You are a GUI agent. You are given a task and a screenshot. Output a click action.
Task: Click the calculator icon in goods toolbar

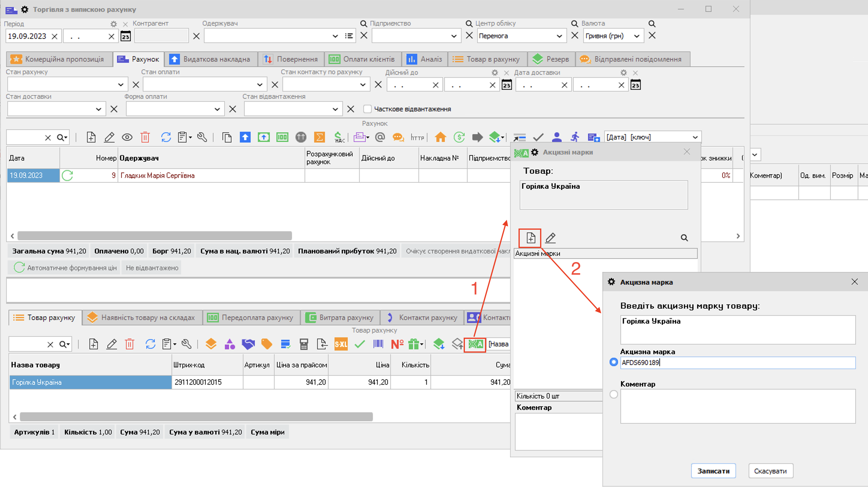(304, 344)
